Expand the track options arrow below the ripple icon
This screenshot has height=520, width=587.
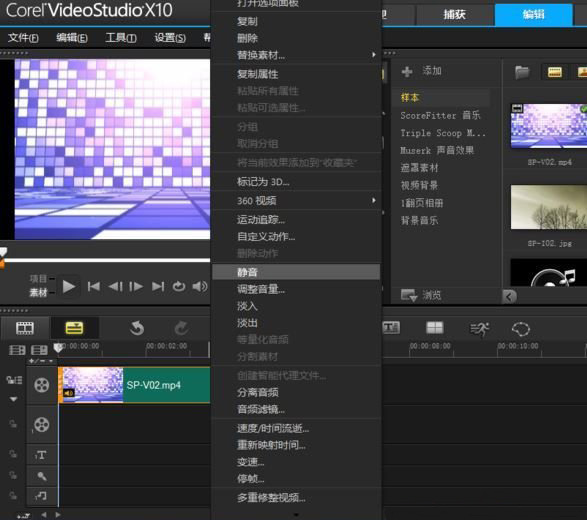coord(13,399)
